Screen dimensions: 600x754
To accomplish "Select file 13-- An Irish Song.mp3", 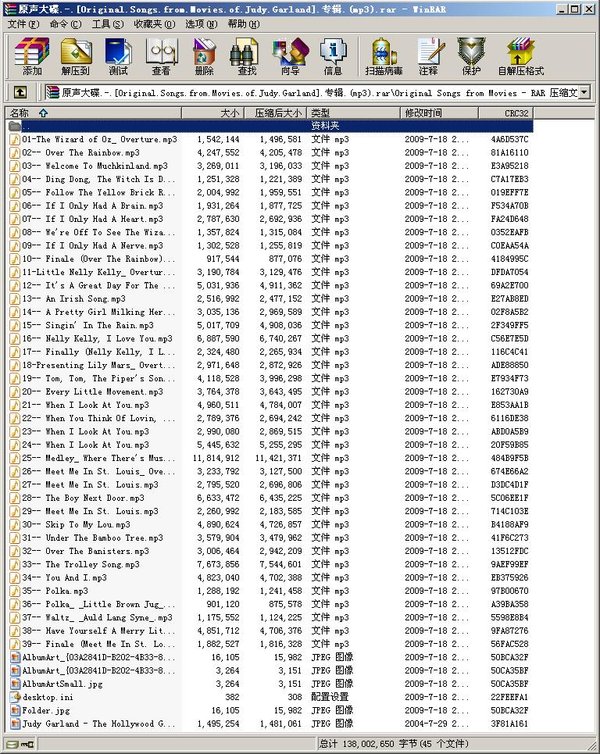I will pos(74,299).
